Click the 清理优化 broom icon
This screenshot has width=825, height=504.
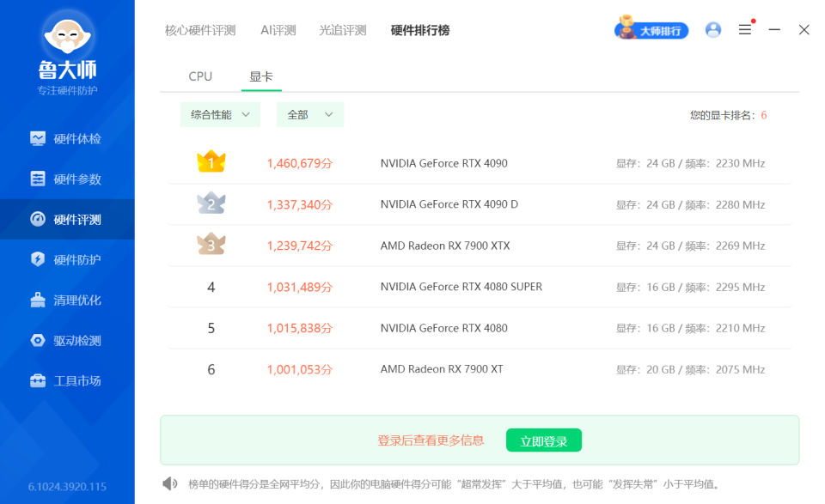pos(38,300)
